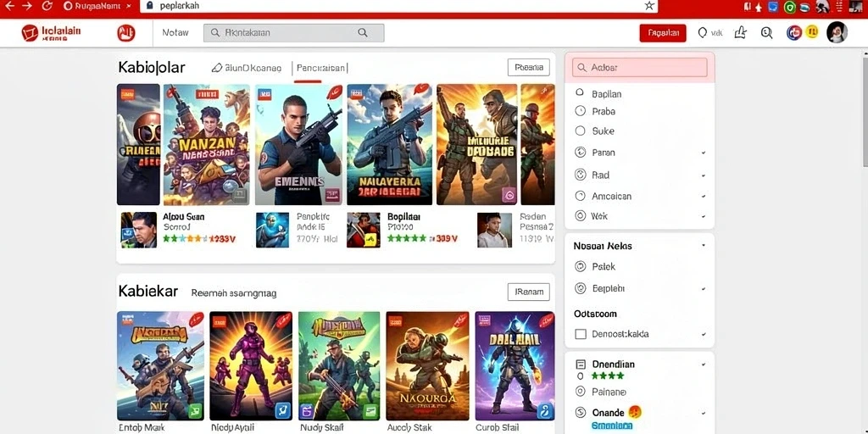Close the NurgaaNemt browser tab
The width and height of the screenshot is (868, 434).
129,6
